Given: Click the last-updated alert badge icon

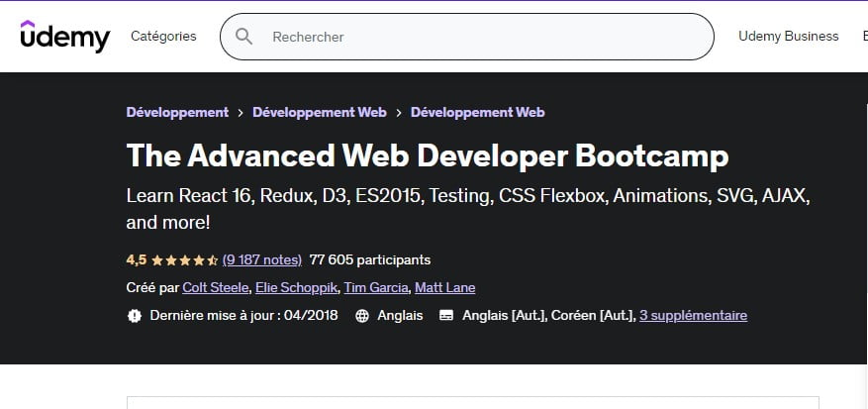Looking at the screenshot, I should 134,316.
